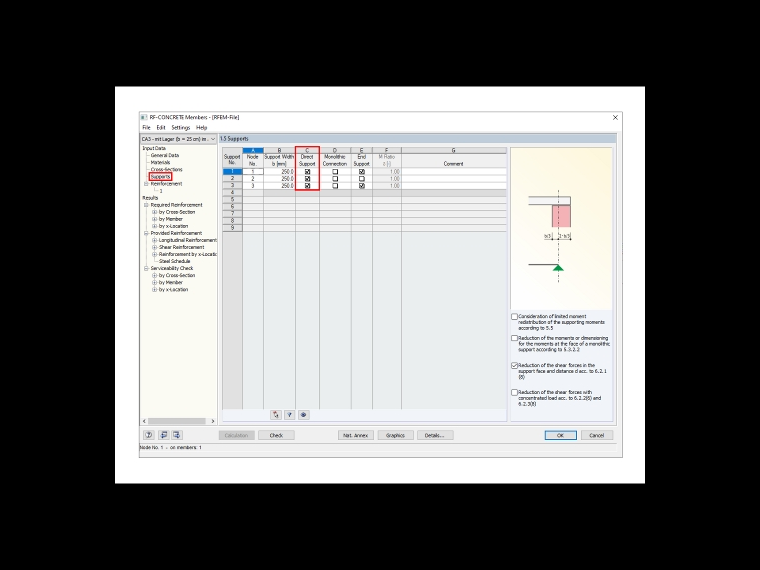This screenshot has height=570, width=760.
Task: Click navigator scrollbar right arrow
Action: [213, 421]
